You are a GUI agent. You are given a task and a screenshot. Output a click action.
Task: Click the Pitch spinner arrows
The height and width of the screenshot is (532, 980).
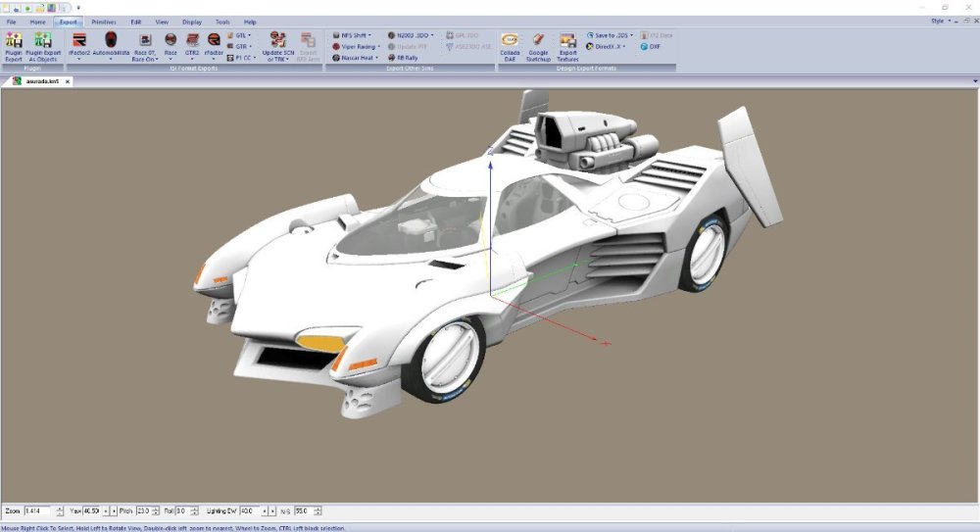click(x=157, y=510)
